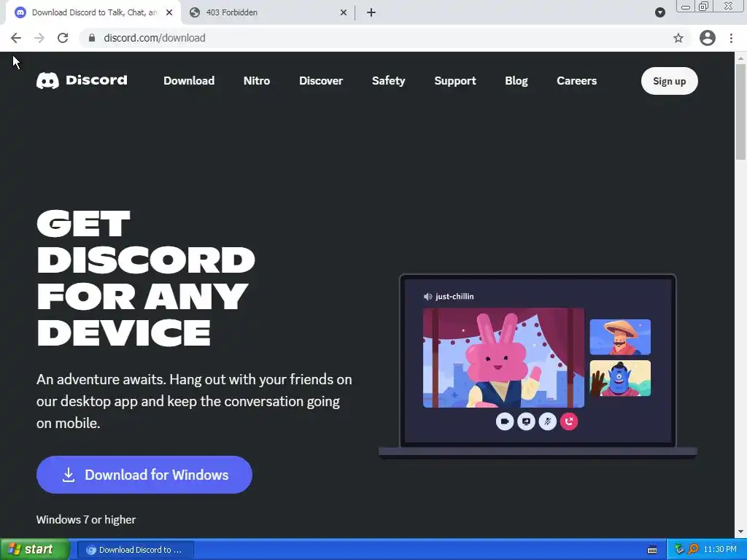This screenshot has height=560, width=747.
Task: Click the scrollbar up arrow
Action: point(740,58)
